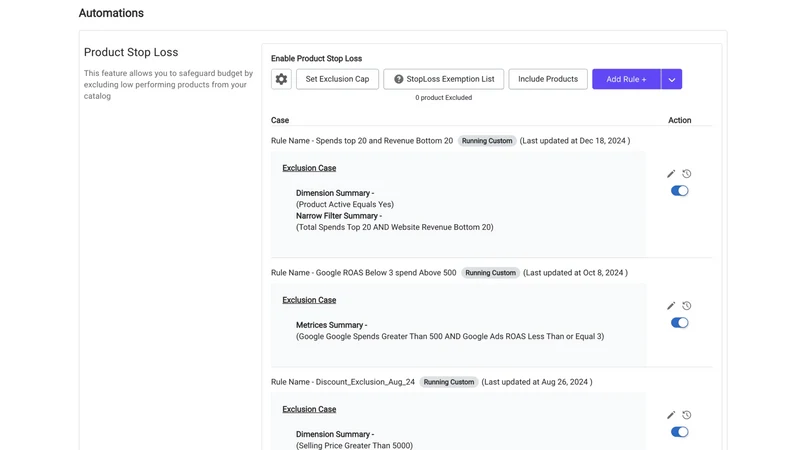Select 'Rule Name - Discount_Exclusion_Aug_24' text

click(343, 382)
